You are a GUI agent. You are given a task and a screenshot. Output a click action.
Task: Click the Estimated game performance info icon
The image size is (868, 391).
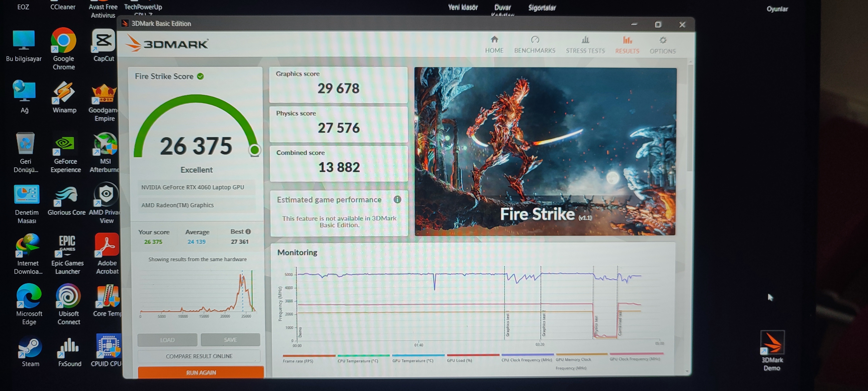click(x=397, y=199)
